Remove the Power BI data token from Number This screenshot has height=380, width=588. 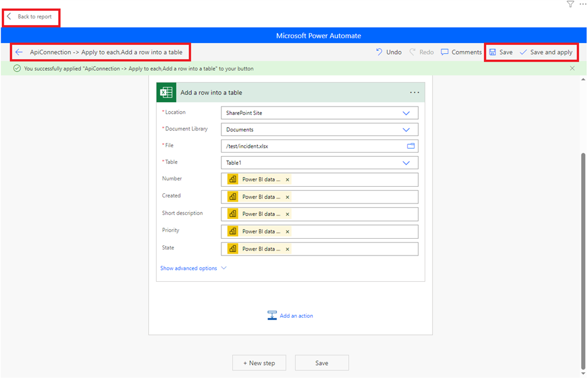tap(287, 180)
